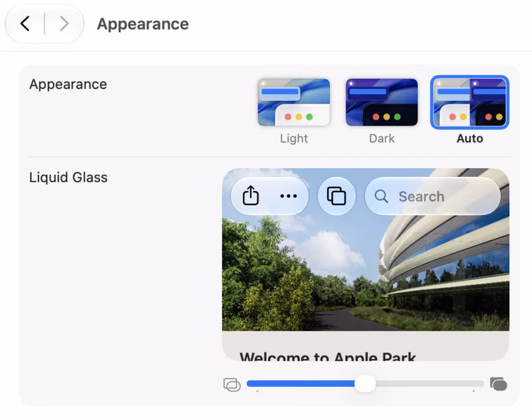Click the bold "Auto" label text

(x=470, y=139)
